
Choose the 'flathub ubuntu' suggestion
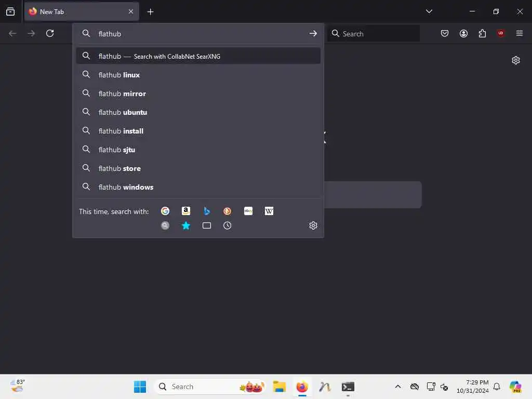point(198,112)
